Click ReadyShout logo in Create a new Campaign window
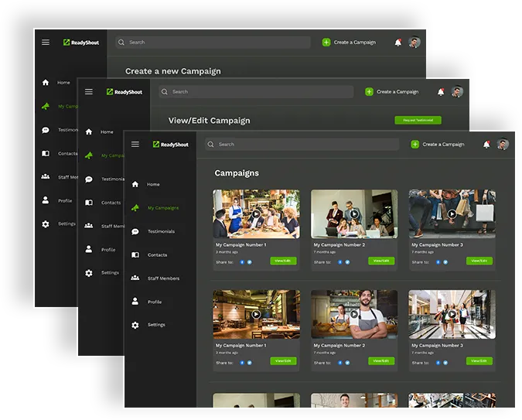This screenshot has width=522, height=420. click(81, 43)
